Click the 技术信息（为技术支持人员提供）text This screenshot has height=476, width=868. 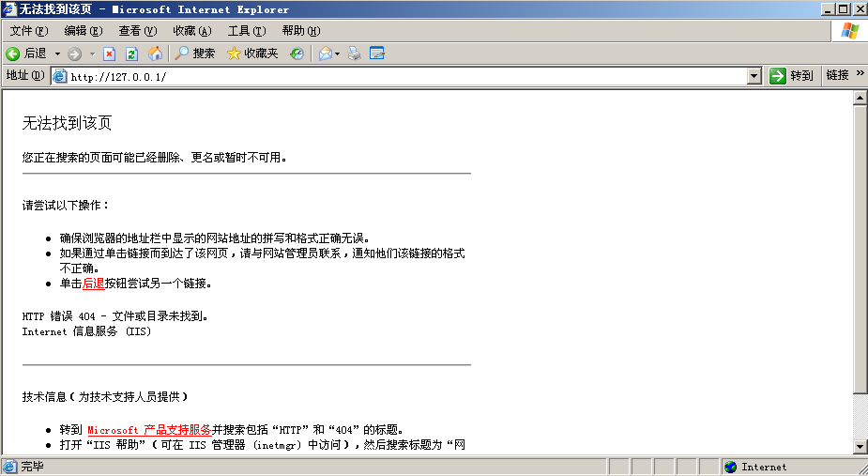coord(105,397)
